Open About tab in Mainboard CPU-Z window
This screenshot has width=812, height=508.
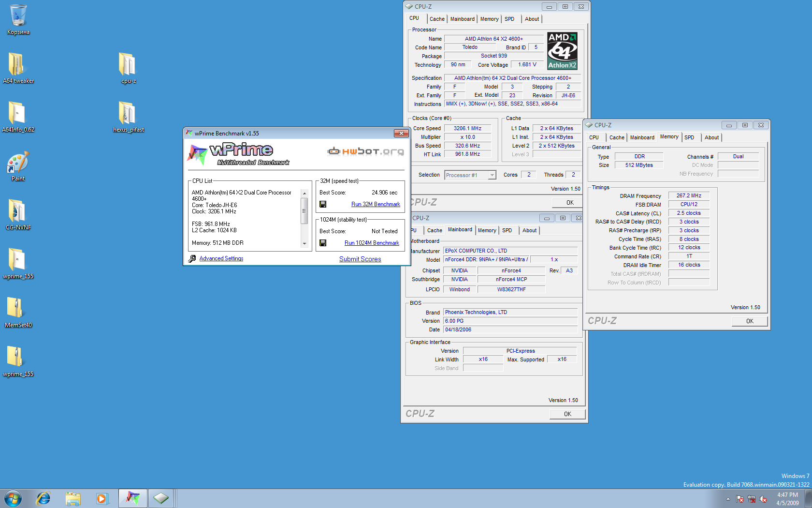[x=529, y=230]
